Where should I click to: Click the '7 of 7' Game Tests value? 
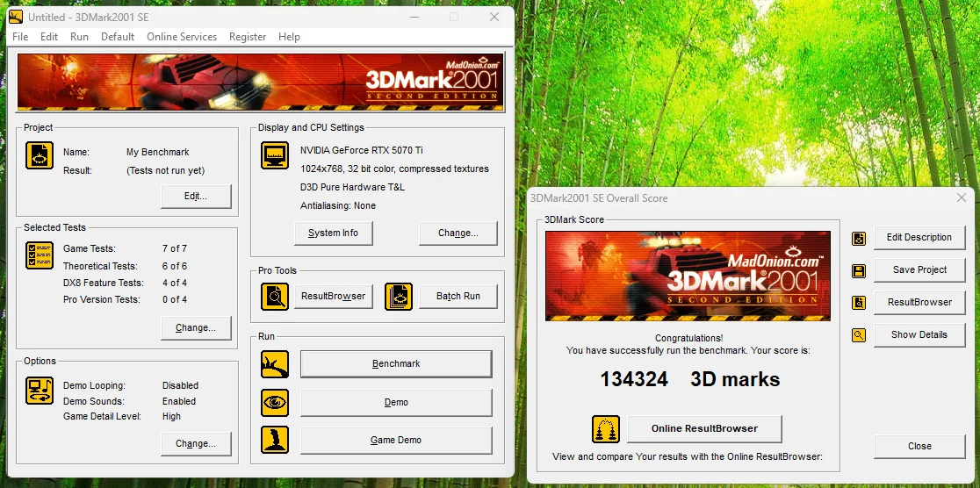point(175,248)
